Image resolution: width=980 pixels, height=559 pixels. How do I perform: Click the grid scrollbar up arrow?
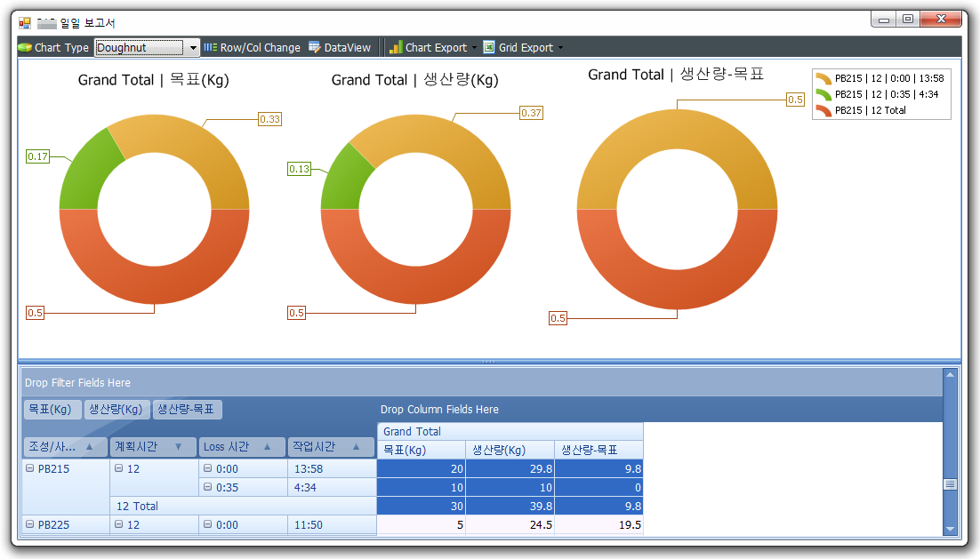(x=950, y=375)
